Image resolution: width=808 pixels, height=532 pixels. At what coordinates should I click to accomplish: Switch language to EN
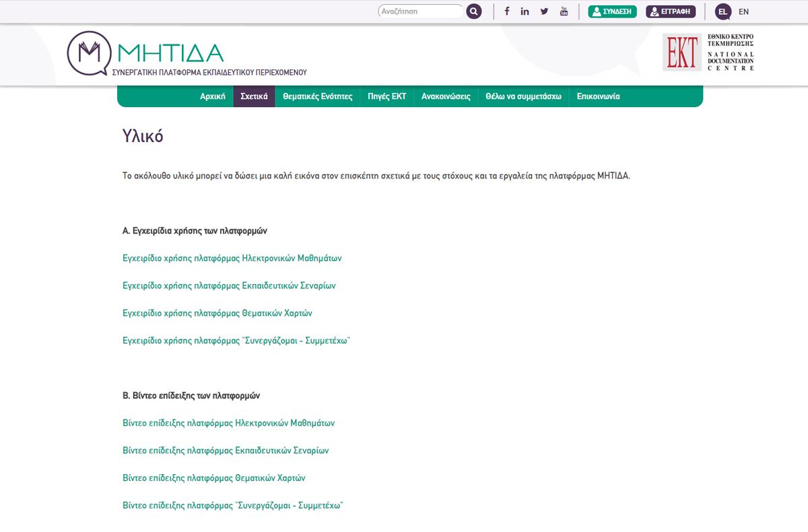tap(743, 11)
